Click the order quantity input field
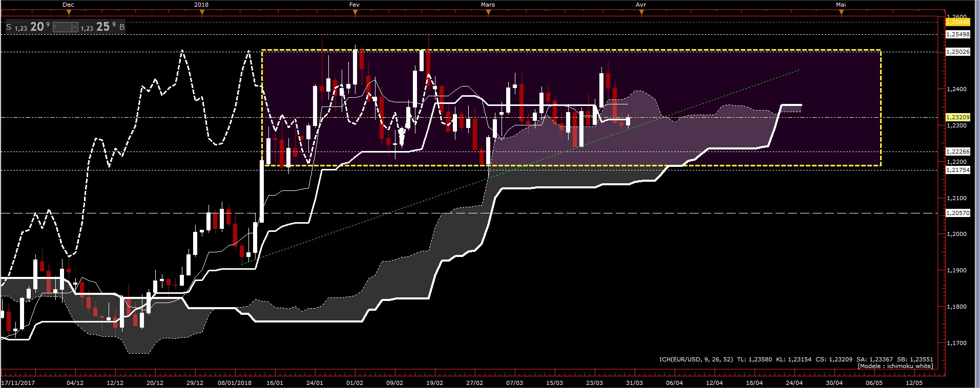Viewport: 980px width, 388px height. (62, 27)
